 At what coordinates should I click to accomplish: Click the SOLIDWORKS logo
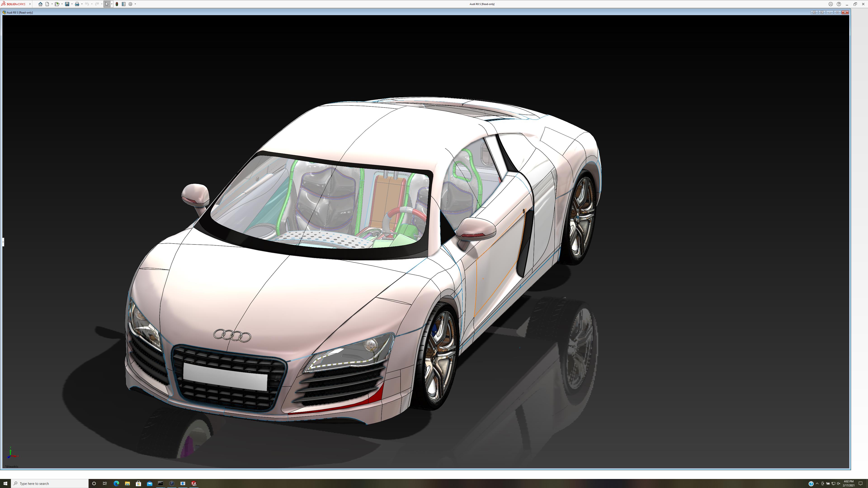point(13,4)
